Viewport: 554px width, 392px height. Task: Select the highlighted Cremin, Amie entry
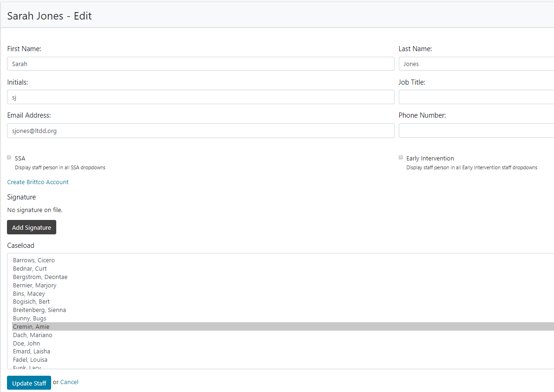[x=31, y=327]
